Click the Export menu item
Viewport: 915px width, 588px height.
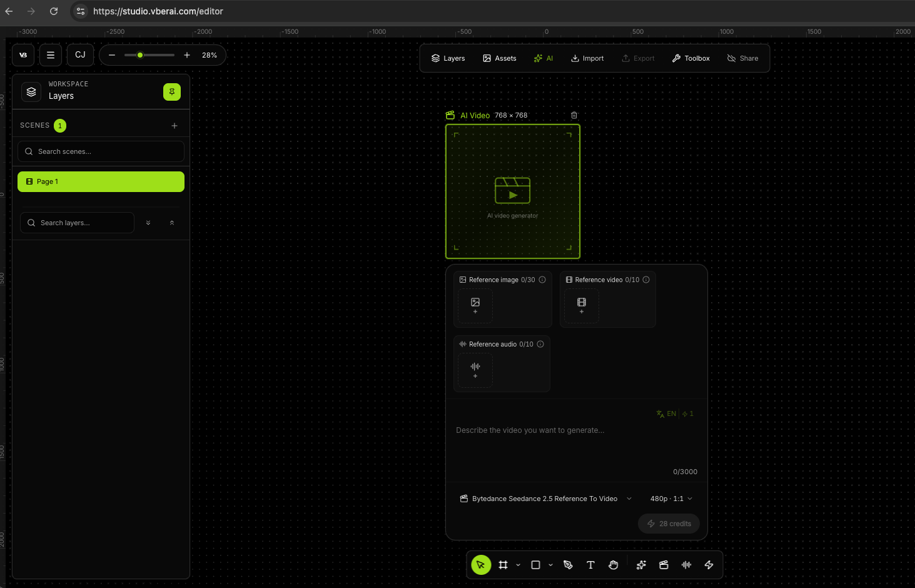(x=638, y=58)
